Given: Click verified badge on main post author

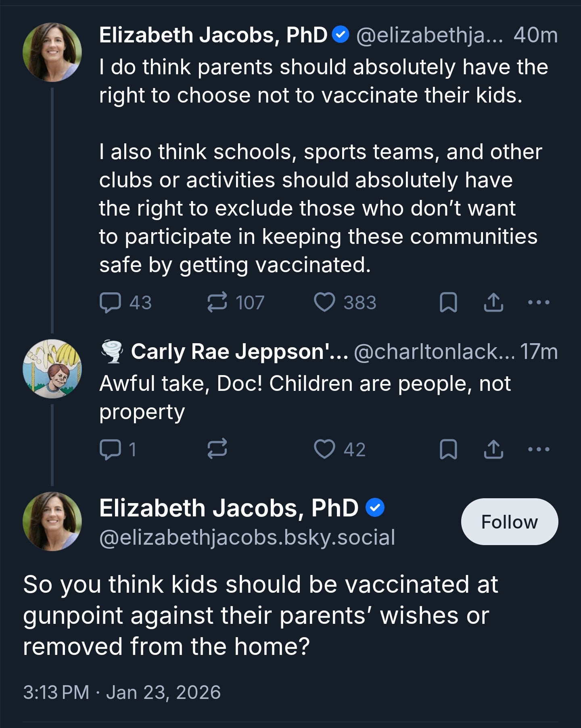Looking at the screenshot, I should point(375,508).
